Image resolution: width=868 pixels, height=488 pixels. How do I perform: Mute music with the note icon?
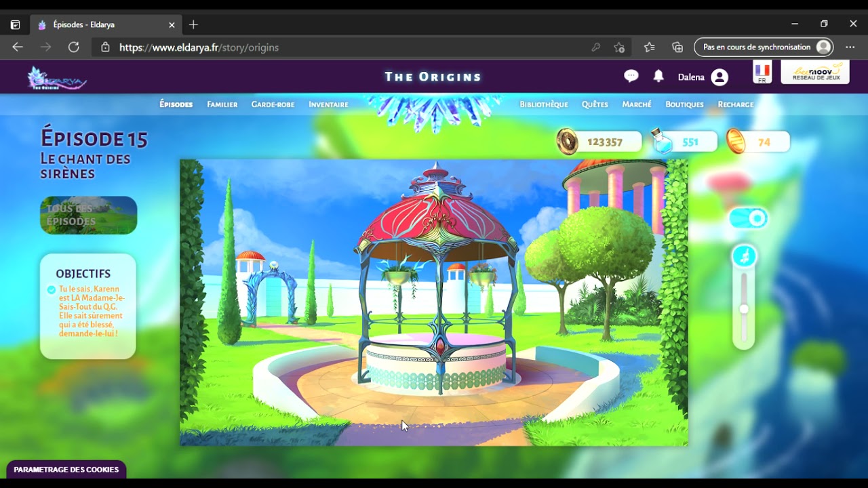click(x=745, y=256)
